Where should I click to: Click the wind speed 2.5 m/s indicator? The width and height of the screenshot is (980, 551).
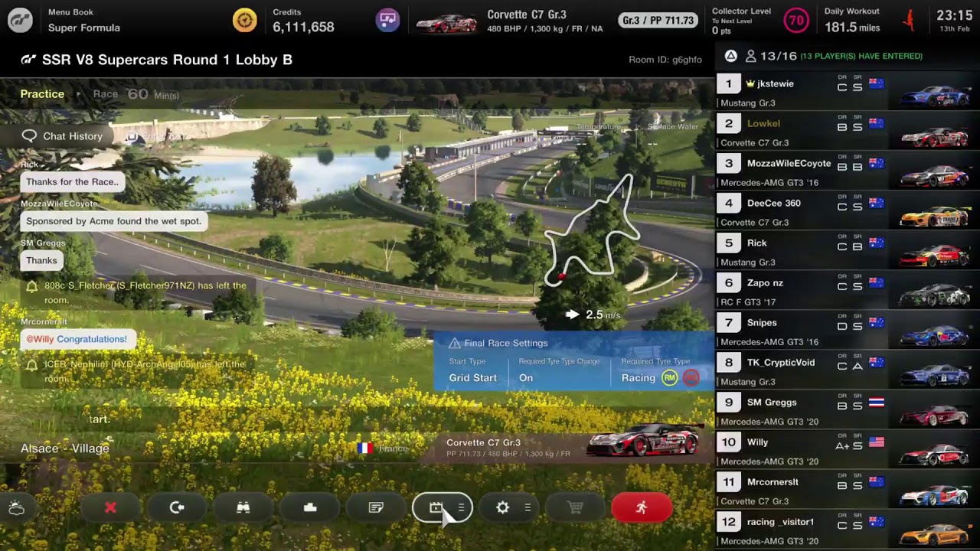pyautogui.click(x=593, y=315)
